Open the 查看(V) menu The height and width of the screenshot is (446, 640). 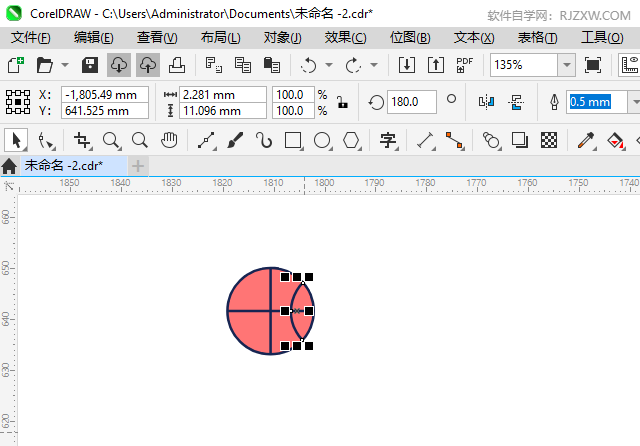pyautogui.click(x=157, y=38)
